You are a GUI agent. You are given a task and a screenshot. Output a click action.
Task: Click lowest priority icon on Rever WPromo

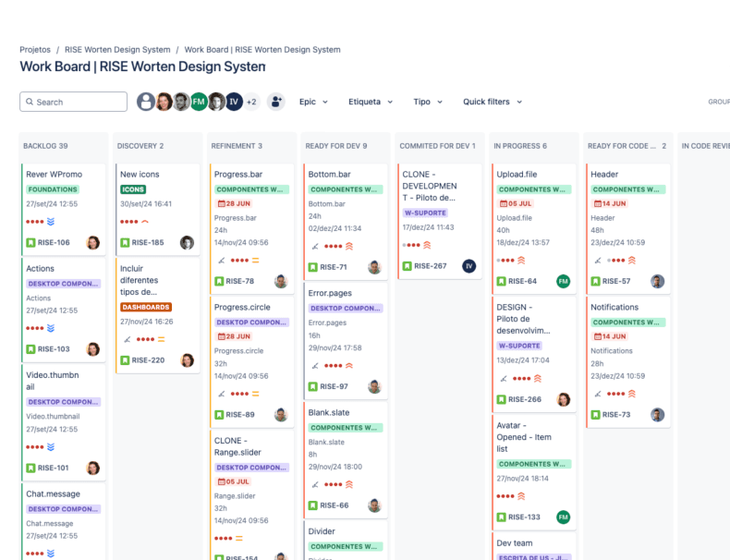51,222
